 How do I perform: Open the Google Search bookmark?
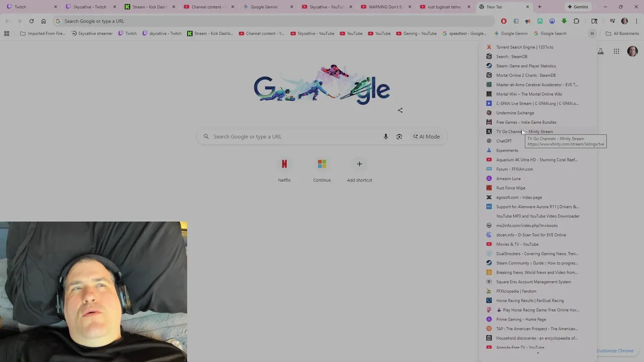550,34
